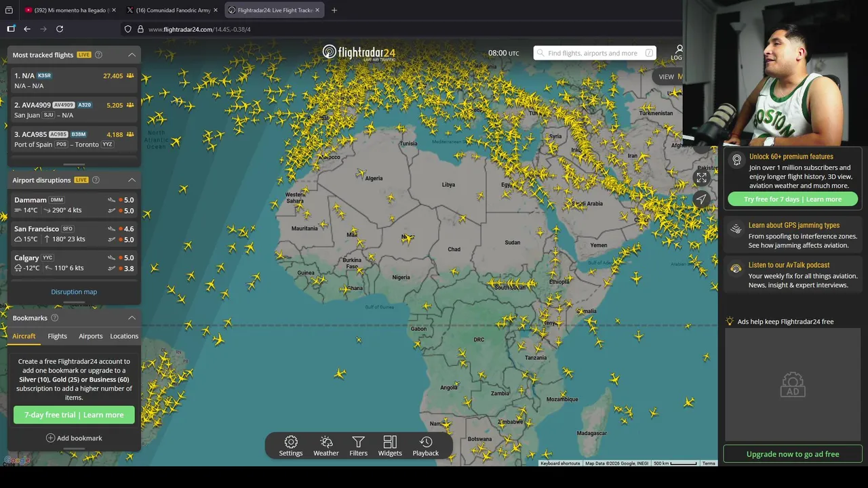Center map on my location arrow
This screenshot has height=488, width=868.
701,199
